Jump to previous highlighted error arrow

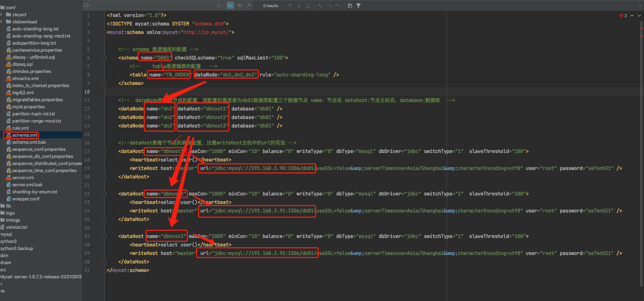tap(632, 16)
